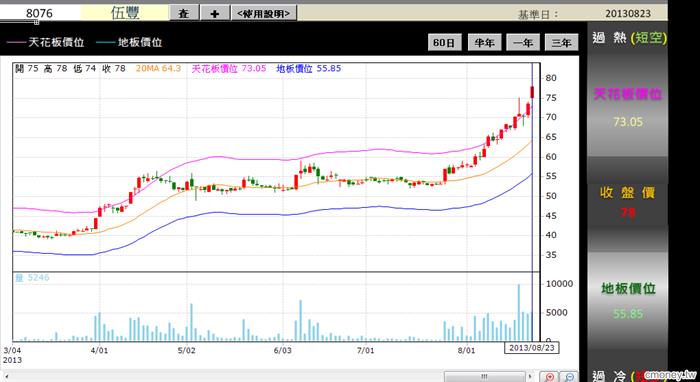This screenshot has width=700, height=382.
Task: Switch to the 一年 one-year range
Action: coord(523,43)
